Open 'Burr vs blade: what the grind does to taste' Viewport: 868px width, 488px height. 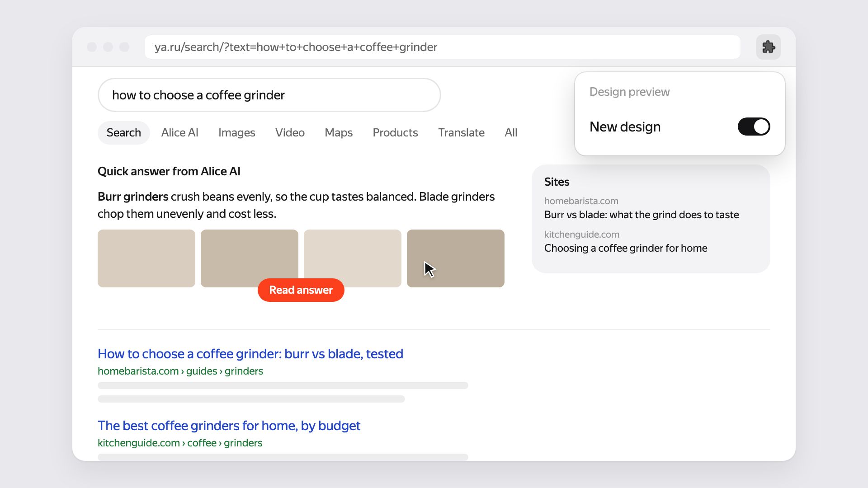(642, 215)
